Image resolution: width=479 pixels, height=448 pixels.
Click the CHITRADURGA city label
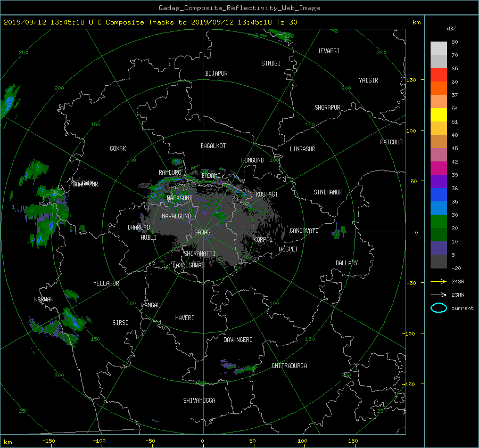tap(289, 366)
